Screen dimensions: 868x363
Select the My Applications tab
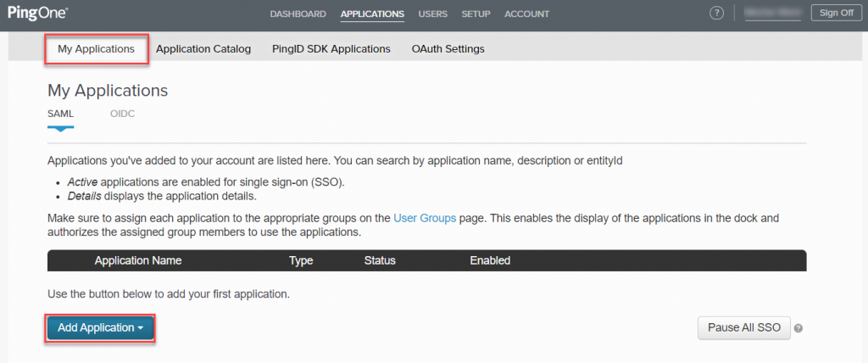(x=97, y=49)
